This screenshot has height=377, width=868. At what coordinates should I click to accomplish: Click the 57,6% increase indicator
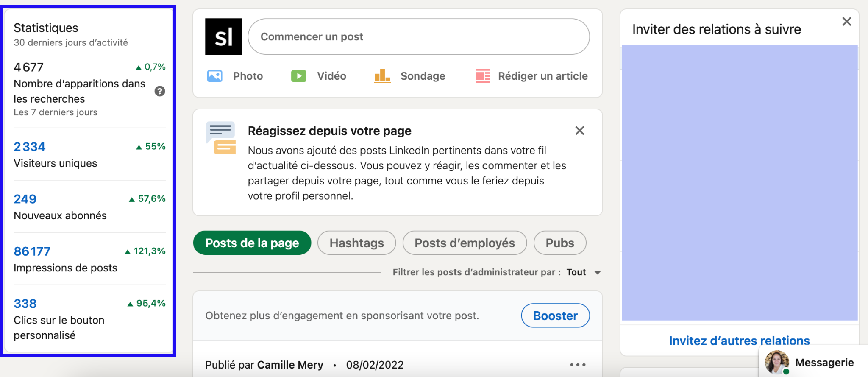tap(147, 199)
